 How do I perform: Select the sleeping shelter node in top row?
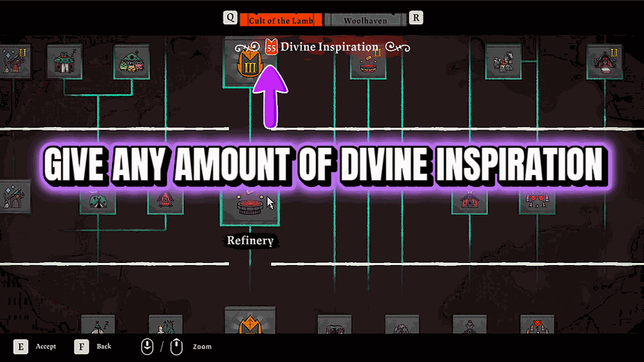pos(64,61)
